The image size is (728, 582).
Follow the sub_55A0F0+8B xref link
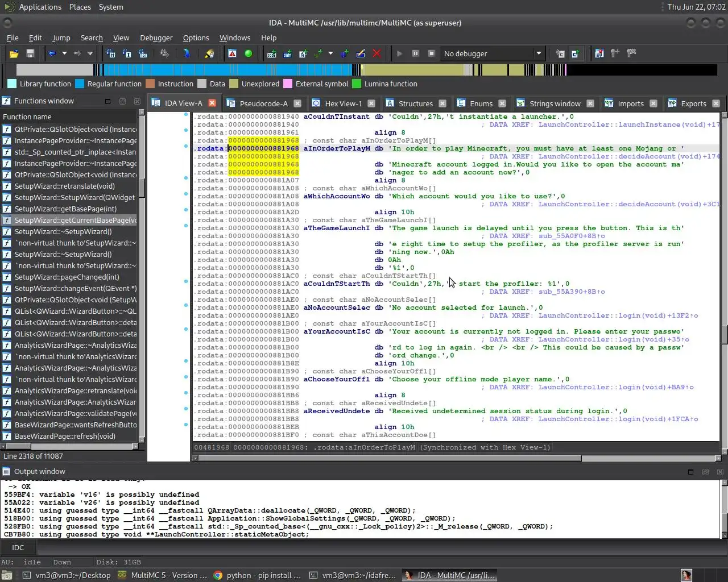[x=572, y=236]
